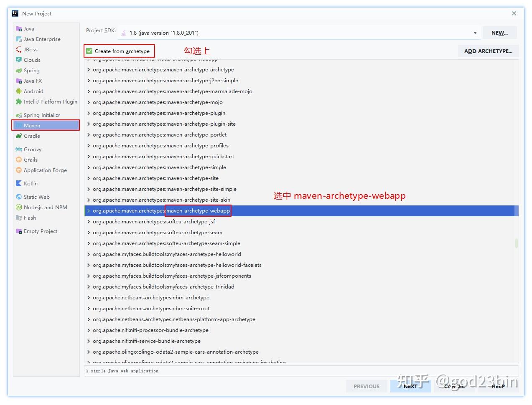The height and width of the screenshot is (405, 532).
Task: Click the Kotlin icon
Action: tap(19, 184)
